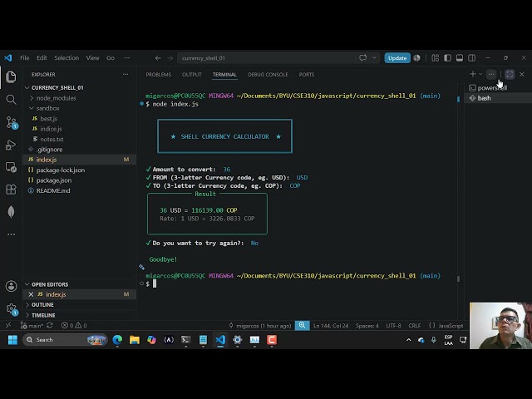The width and height of the screenshot is (532, 399).
Task: Open indice.js file
Action: [51, 129]
